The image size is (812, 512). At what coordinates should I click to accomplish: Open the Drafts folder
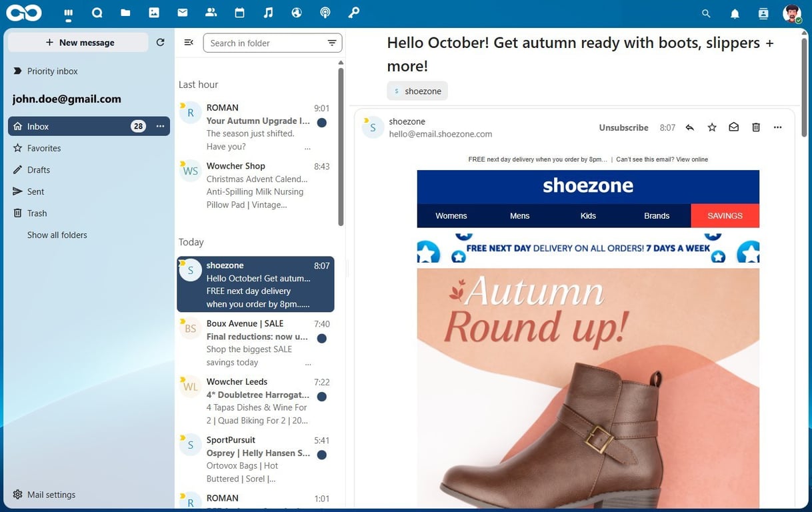point(89,169)
